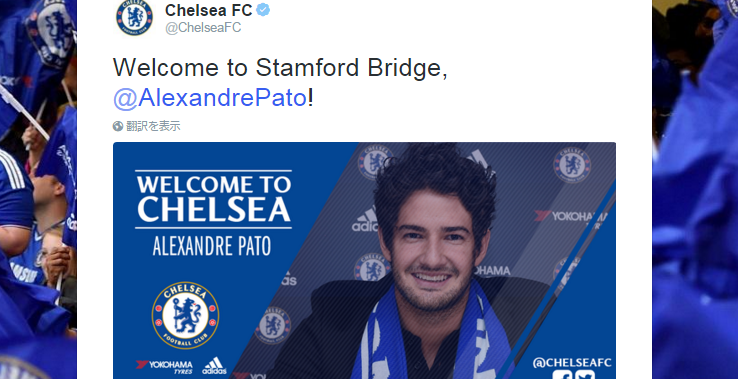Click the globe icon beside the translation link

point(118,126)
